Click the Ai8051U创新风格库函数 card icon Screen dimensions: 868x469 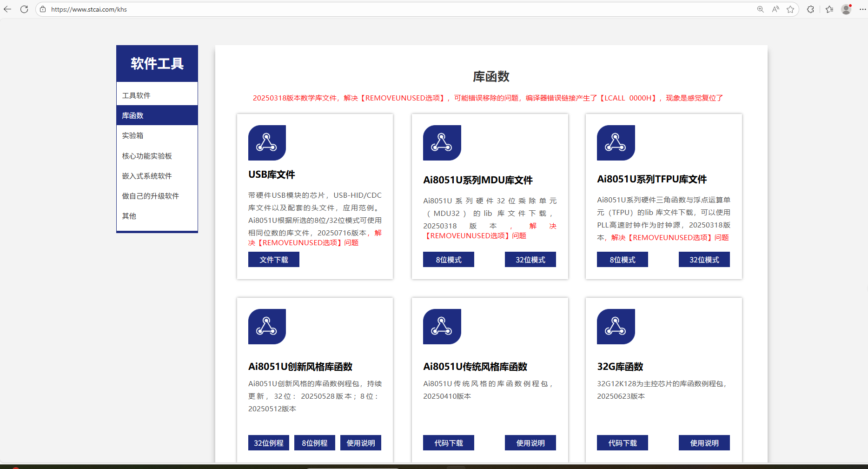coord(267,327)
